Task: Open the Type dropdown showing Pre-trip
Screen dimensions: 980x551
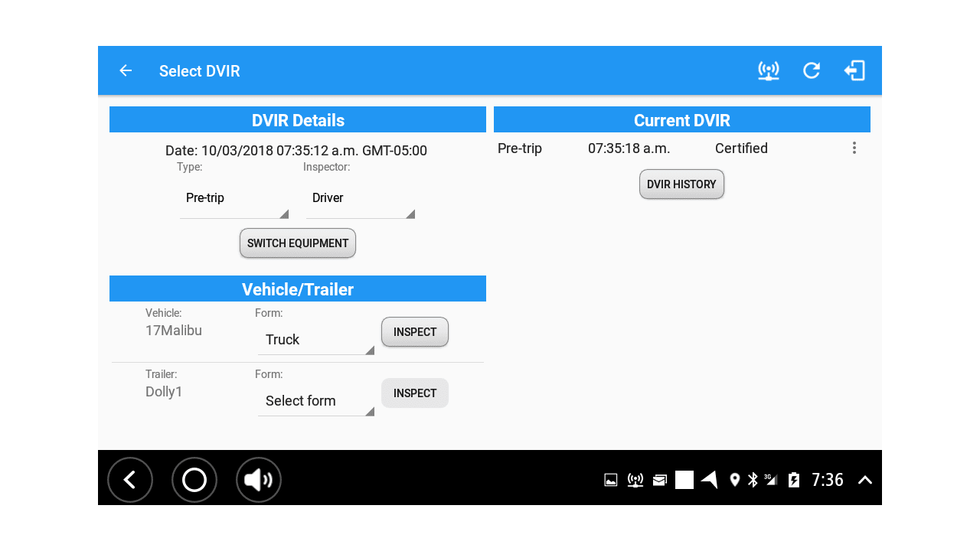Action: tap(234, 198)
